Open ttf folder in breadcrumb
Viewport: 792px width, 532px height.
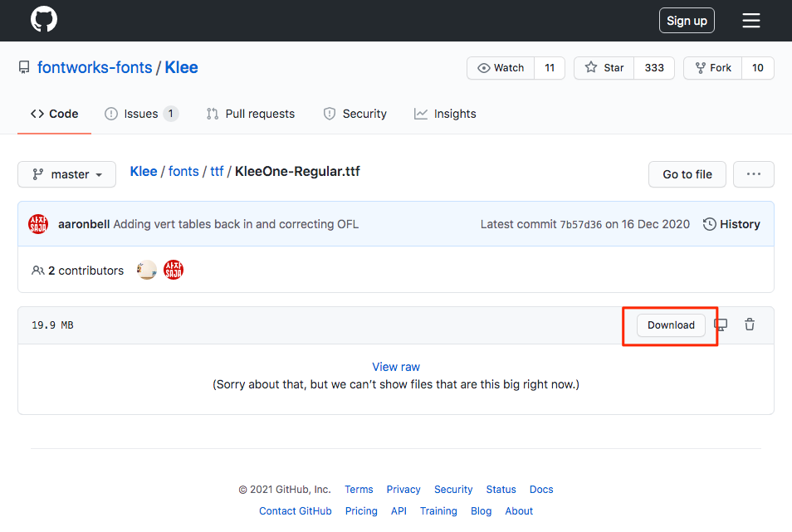point(217,172)
